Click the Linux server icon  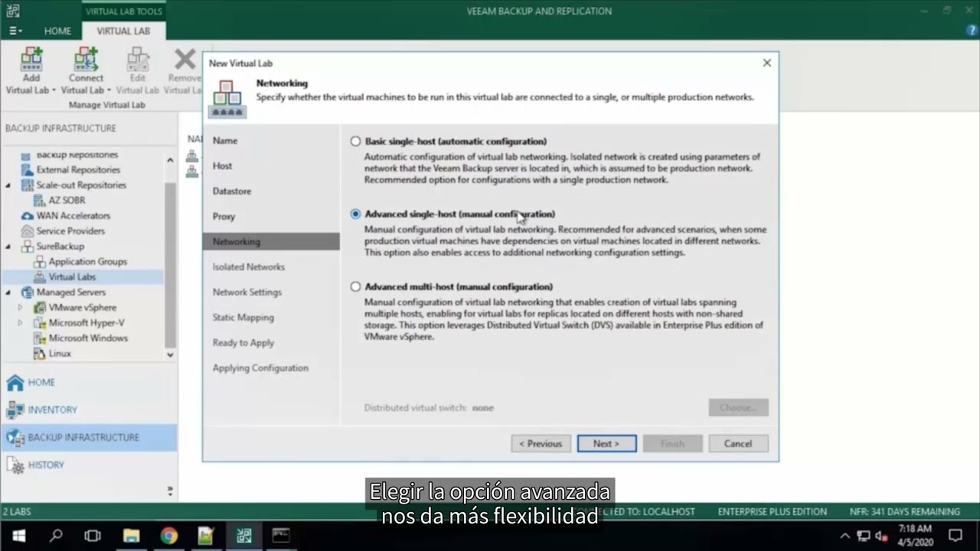pos(39,354)
